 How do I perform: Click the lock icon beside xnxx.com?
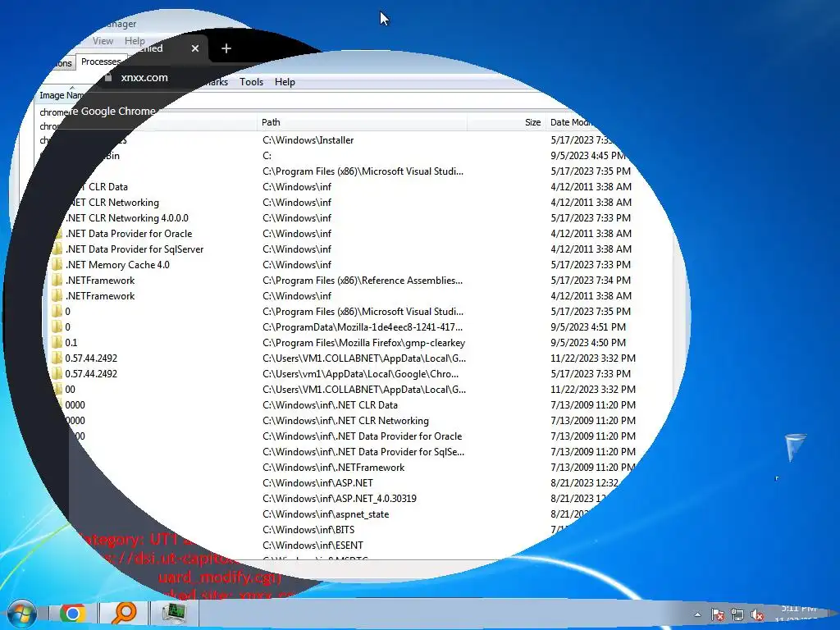click(108, 78)
